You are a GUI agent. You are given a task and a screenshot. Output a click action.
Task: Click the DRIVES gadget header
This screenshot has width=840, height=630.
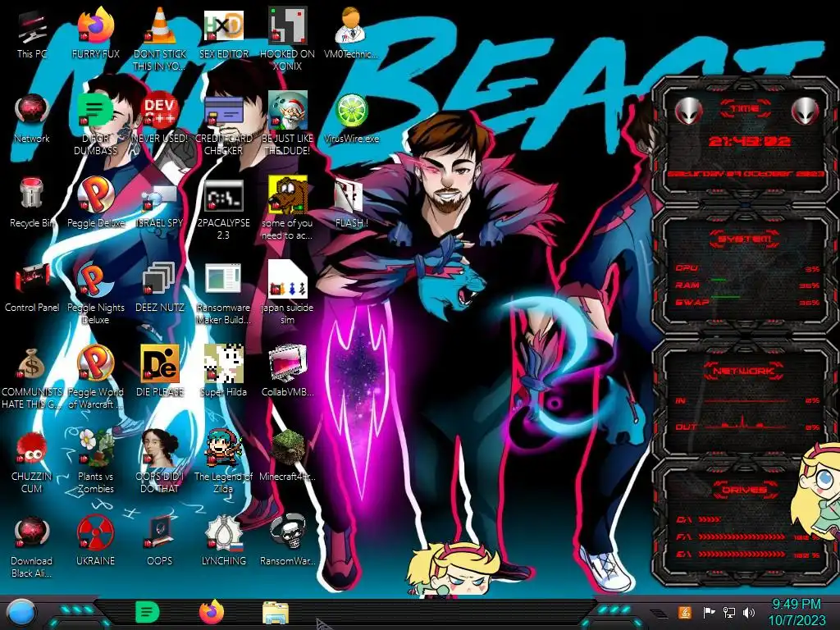tap(744, 490)
